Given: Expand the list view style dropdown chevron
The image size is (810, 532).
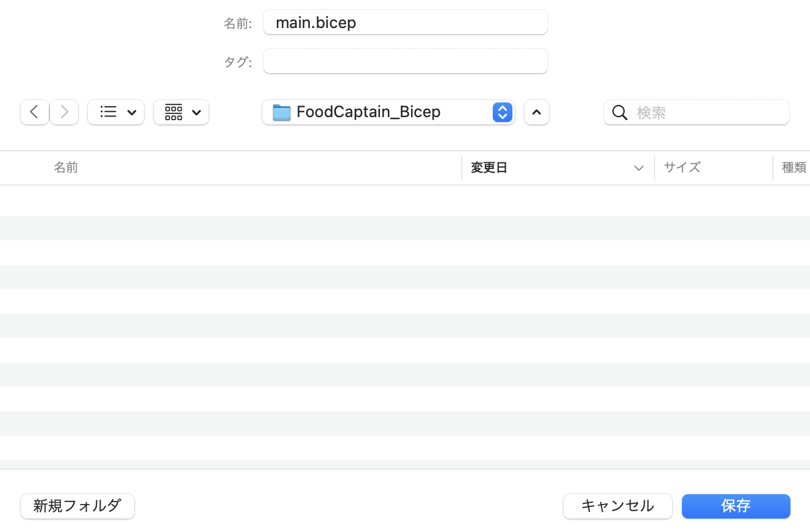Looking at the screenshot, I should coord(132,112).
